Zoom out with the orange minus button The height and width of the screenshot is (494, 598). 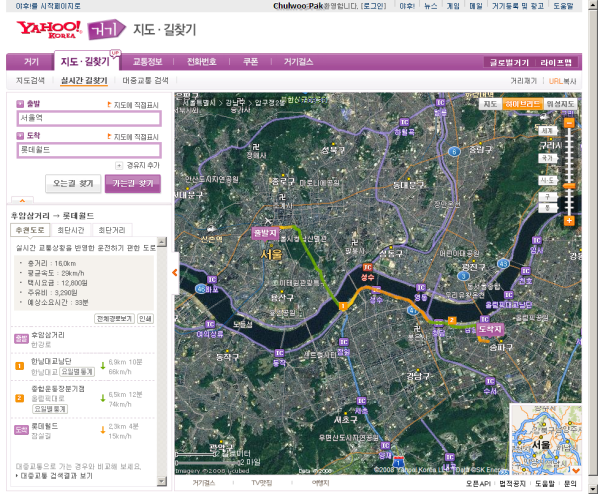click(x=569, y=123)
